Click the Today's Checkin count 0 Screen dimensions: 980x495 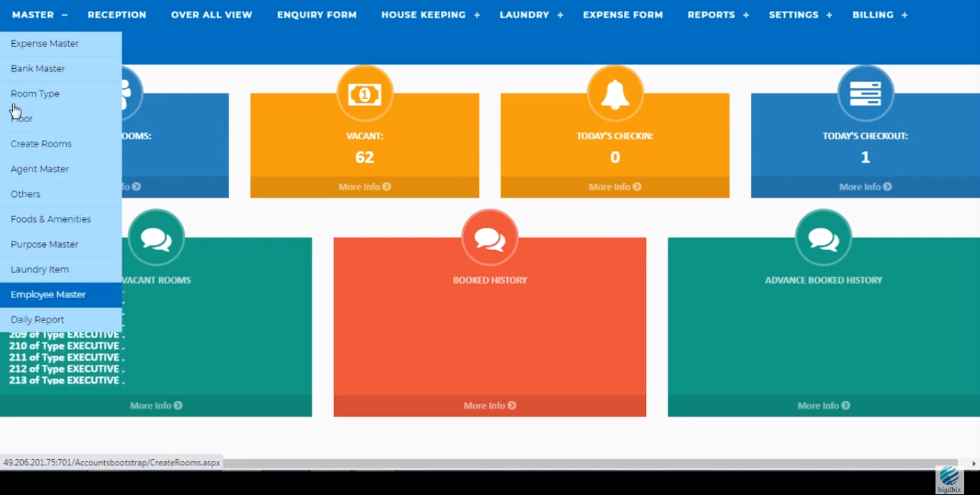(x=615, y=157)
